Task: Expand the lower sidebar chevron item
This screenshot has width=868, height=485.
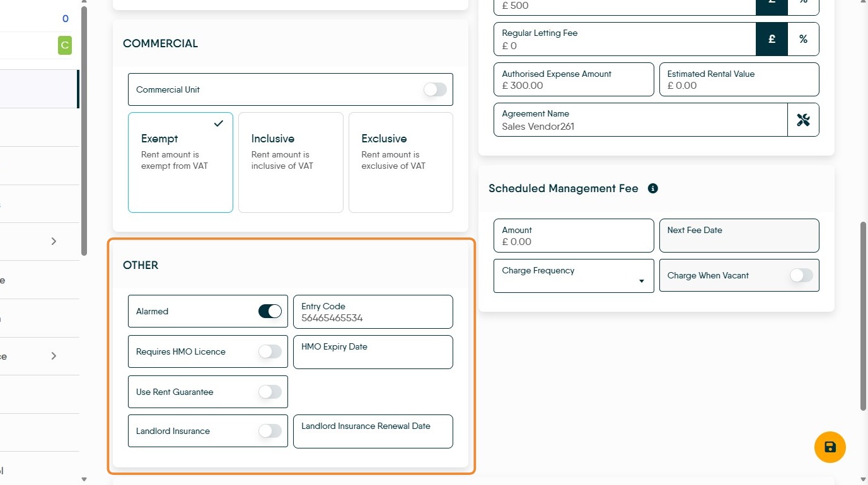Action: (x=54, y=356)
